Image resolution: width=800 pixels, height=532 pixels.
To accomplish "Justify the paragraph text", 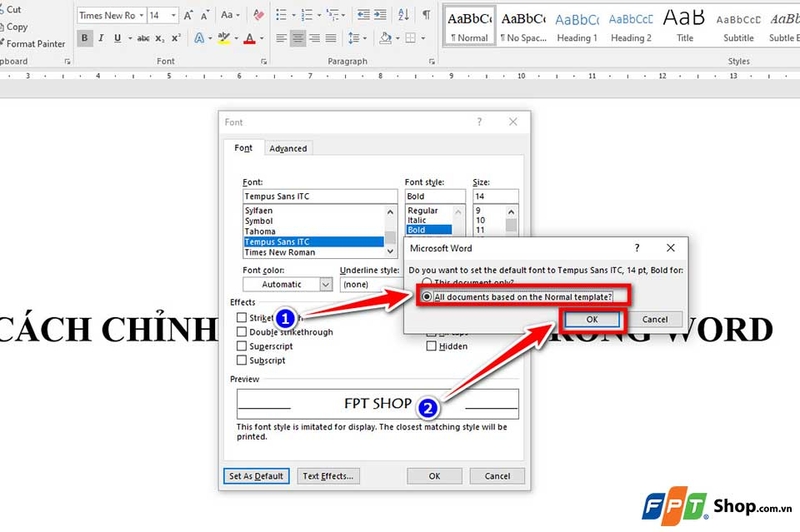I will [x=331, y=38].
